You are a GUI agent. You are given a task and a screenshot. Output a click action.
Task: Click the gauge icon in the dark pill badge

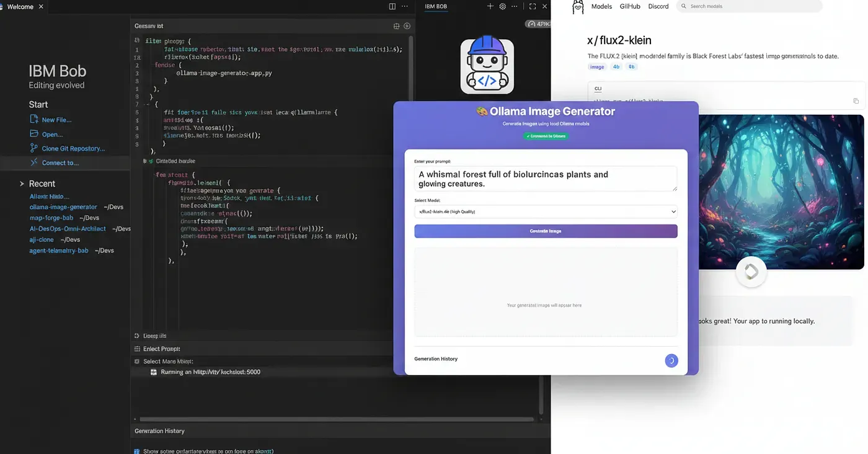tap(532, 24)
